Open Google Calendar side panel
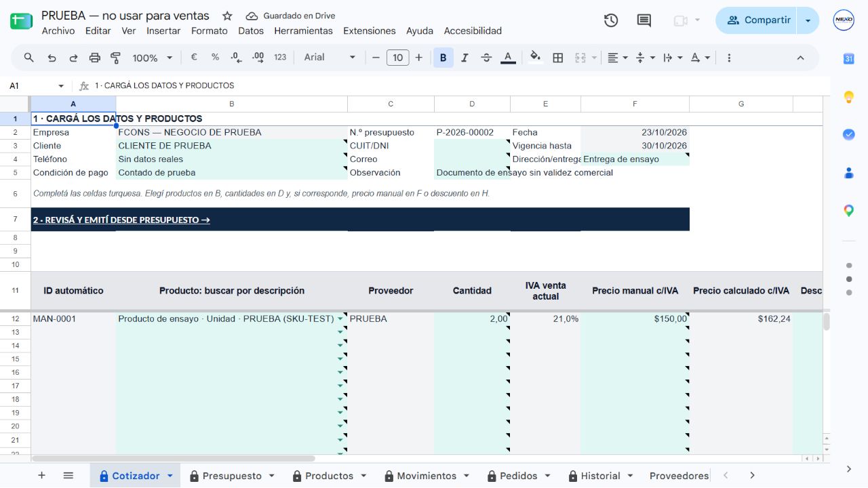The width and height of the screenshot is (868, 488). [x=848, y=59]
